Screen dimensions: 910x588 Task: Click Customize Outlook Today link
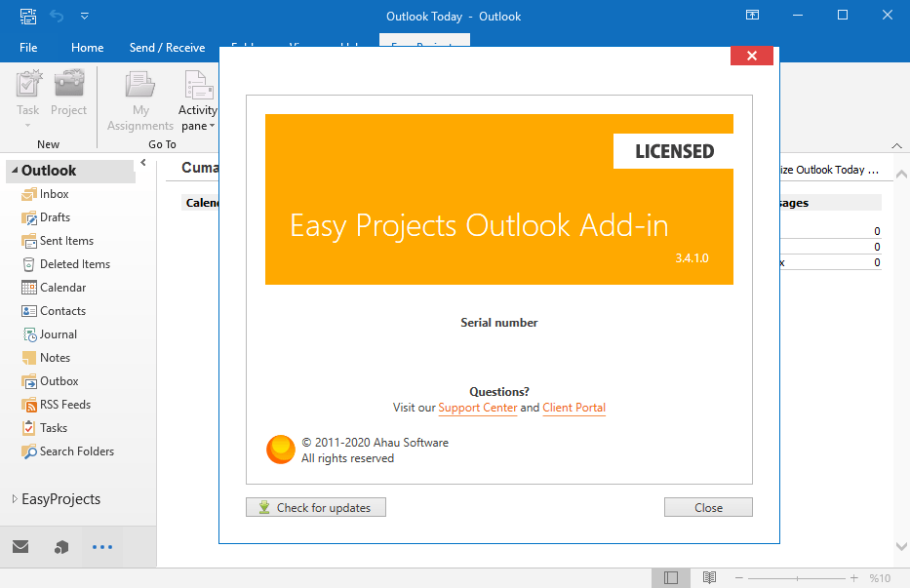click(x=829, y=170)
